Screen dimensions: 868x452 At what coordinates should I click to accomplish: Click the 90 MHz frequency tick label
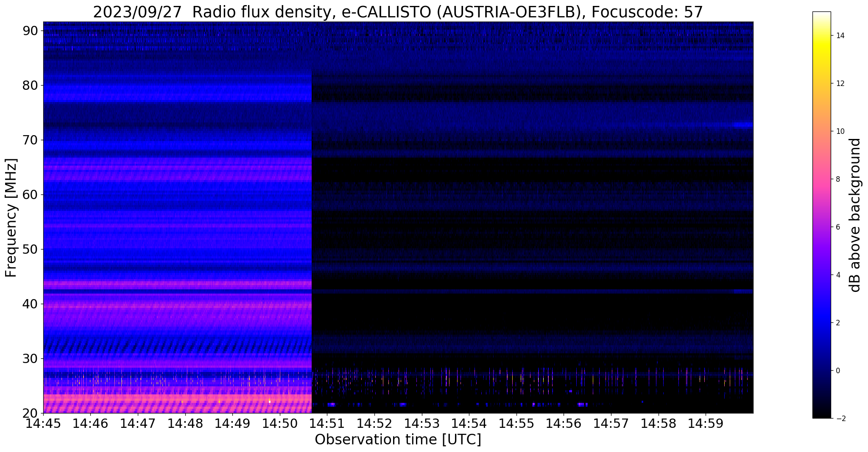[x=30, y=31]
